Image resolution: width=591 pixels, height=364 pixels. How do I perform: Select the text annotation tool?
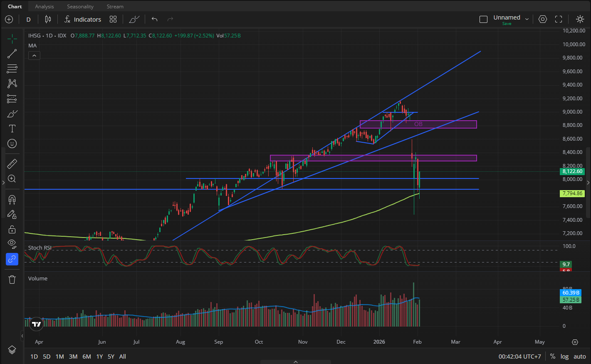(x=12, y=129)
